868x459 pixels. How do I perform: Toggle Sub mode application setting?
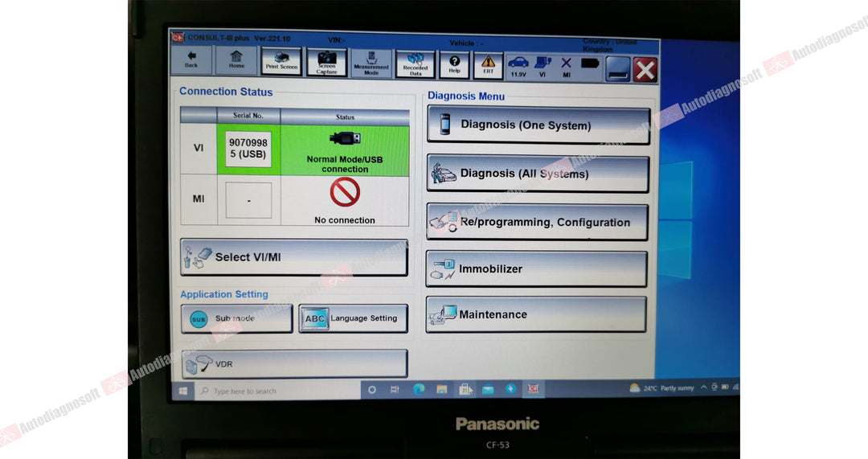tap(236, 318)
